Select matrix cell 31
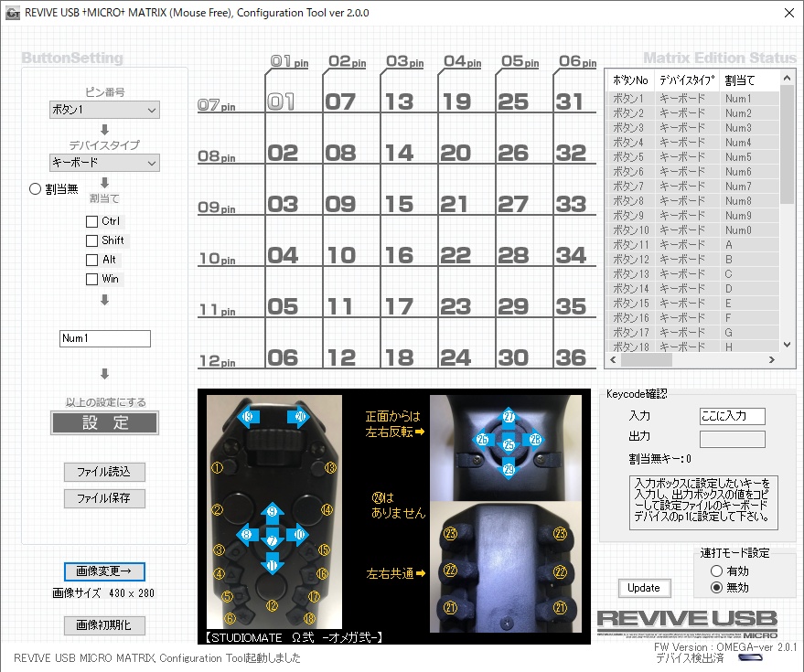 (570, 101)
